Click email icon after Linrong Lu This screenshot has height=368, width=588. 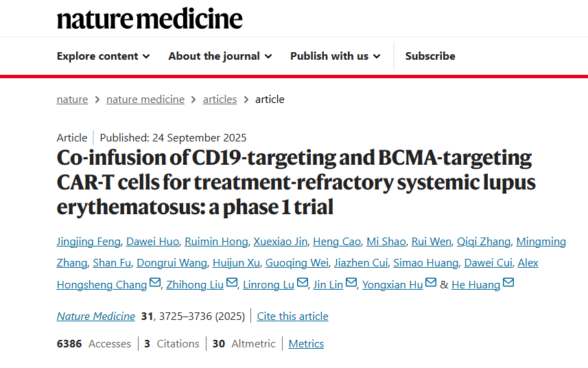[303, 283]
